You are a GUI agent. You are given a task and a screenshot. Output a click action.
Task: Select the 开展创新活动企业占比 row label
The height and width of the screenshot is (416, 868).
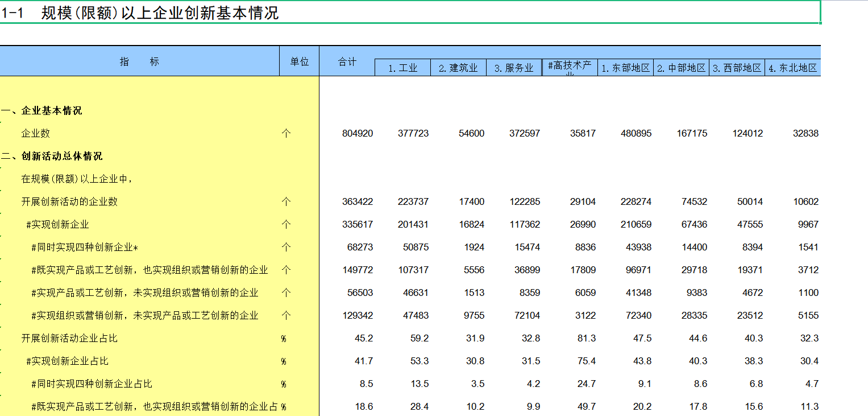pos(69,338)
